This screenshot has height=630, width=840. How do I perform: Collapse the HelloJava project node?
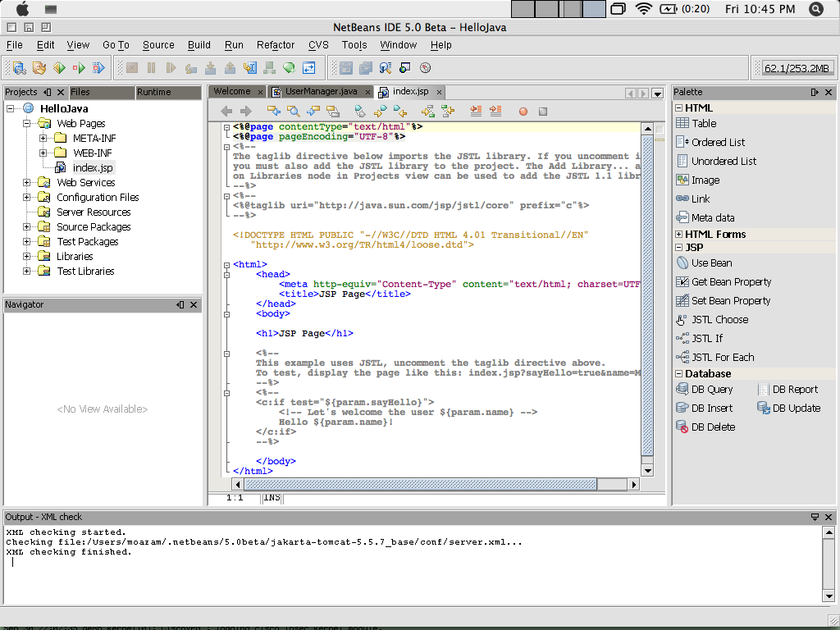(10, 109)
